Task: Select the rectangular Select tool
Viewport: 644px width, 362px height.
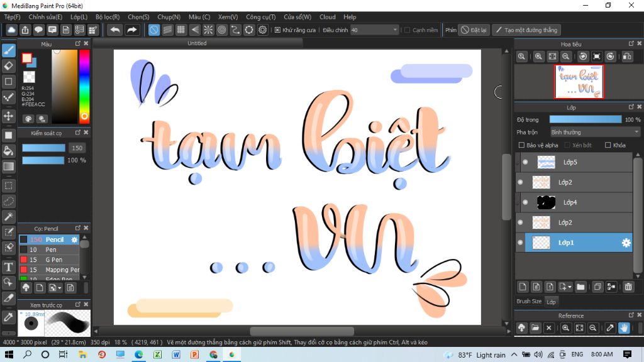Action: (9, 185)
